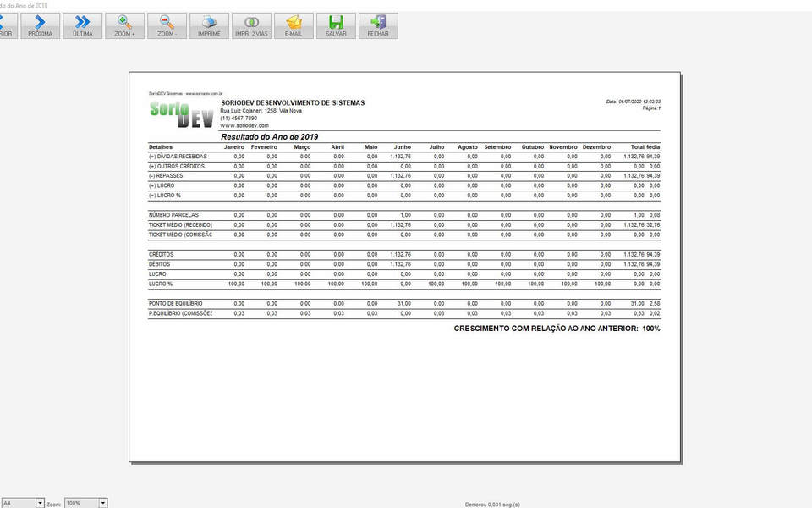812x508 pixels.
Task: Select the (+) LUCRO % row label
Action: [x=165, y=196]
